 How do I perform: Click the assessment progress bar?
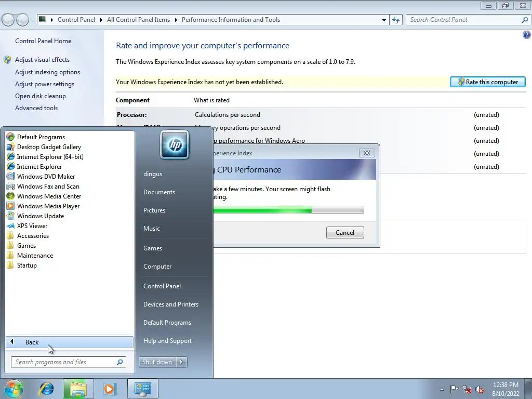click(x=288, y=210)
